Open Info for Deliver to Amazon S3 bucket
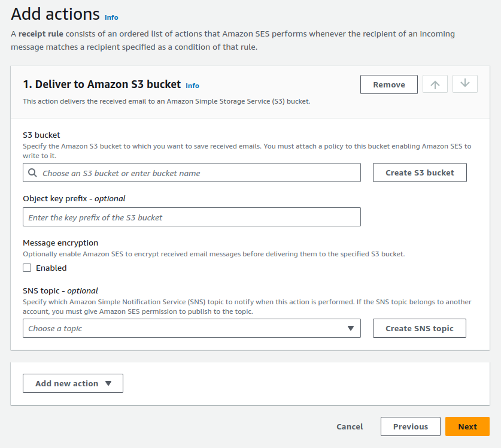Image resolution: width=501 pixels, height=448 pixels. (192, 86)
